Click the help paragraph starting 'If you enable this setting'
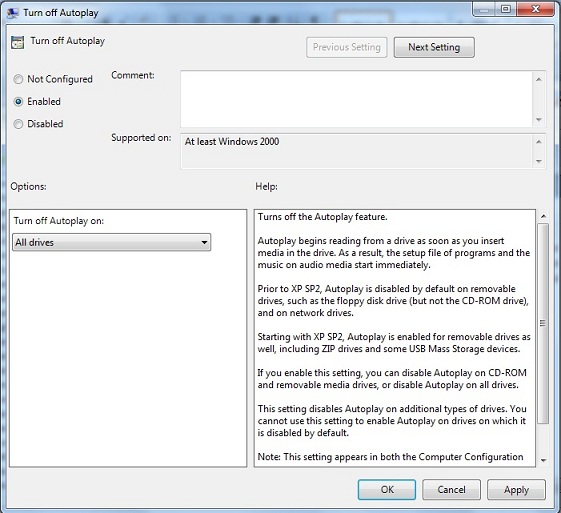The width and height of the screenshot is (561, 513). pos(392,379)
